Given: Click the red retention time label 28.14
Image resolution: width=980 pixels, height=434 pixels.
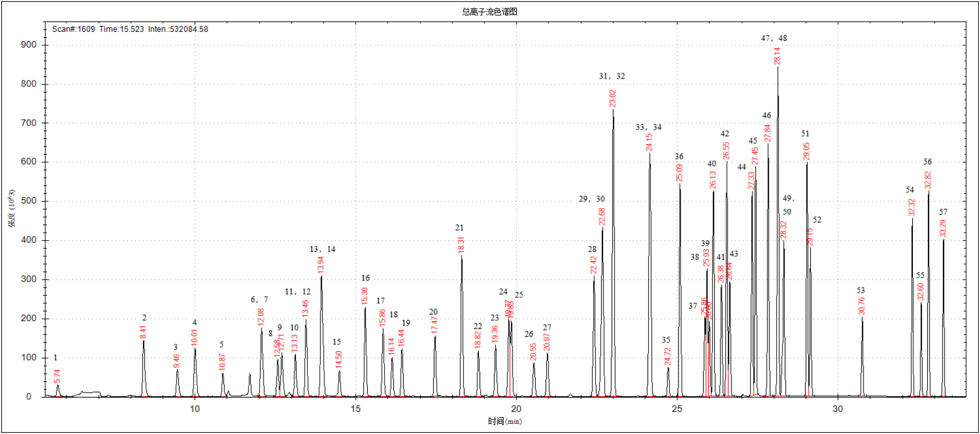Looking at the screenshot, I should click(x=777, y=56).
